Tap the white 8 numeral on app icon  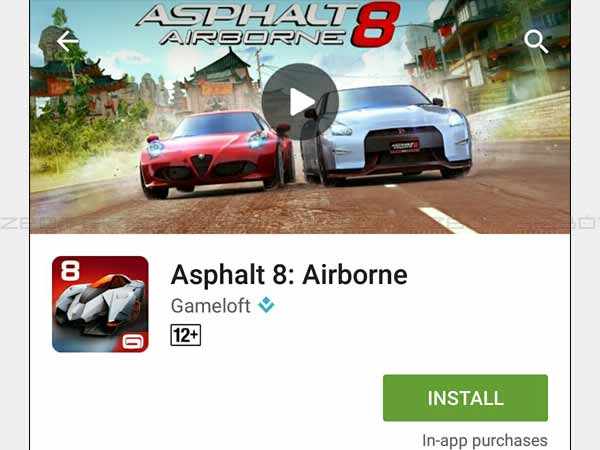tap(70, 271)
